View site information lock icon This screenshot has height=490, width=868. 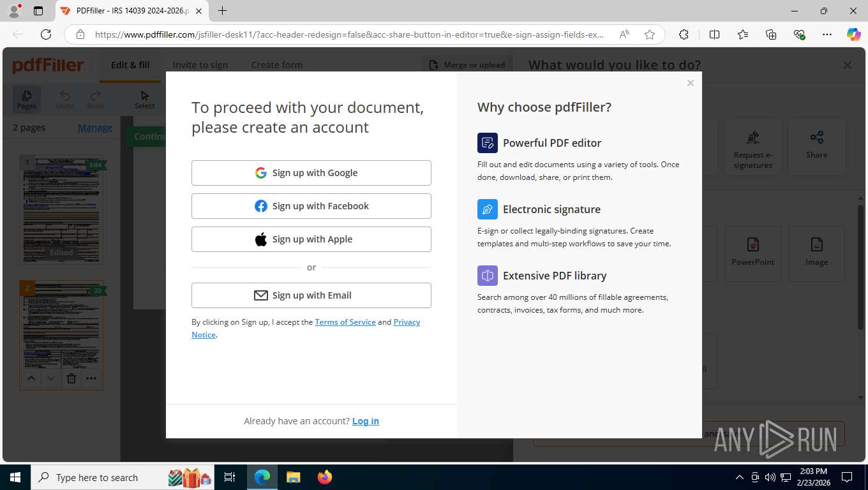pos(80,34)
